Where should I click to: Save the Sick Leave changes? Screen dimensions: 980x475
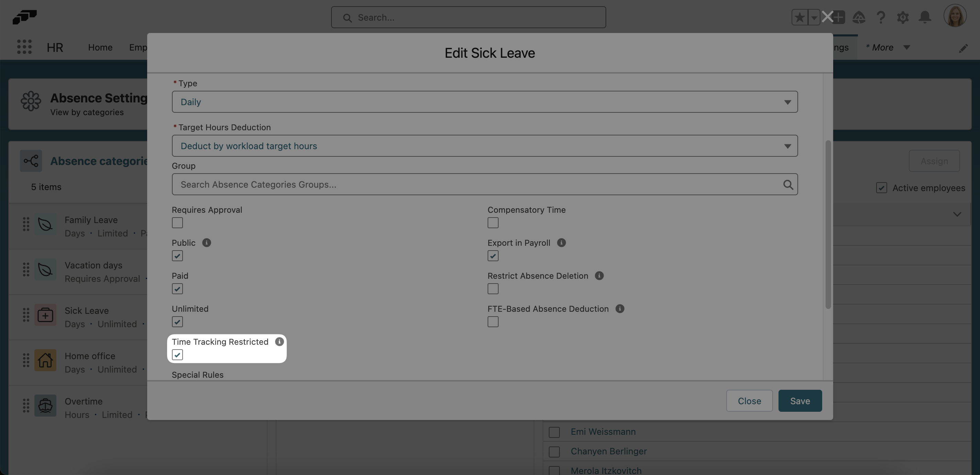(800, 400)
